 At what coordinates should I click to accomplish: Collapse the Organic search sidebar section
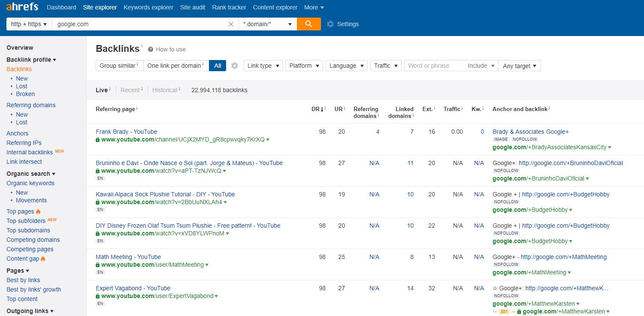(x=31, y=174)
